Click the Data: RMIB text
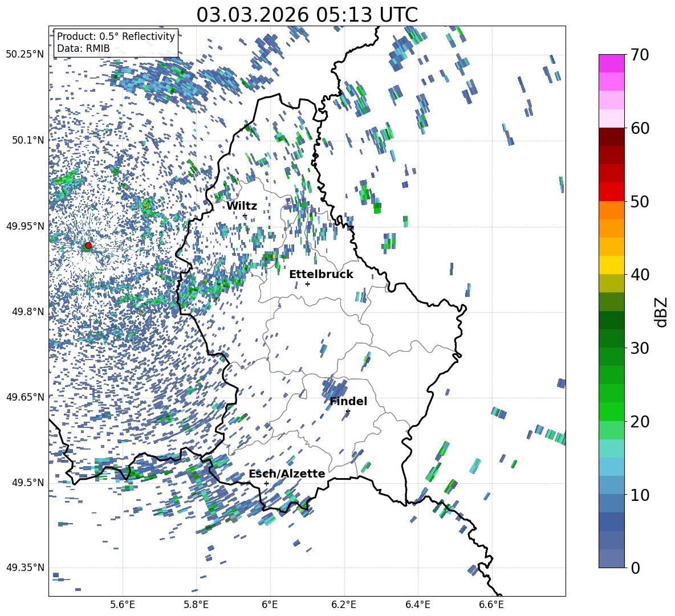The height and width of the screenshot is (616, 675). pyautogui.click(x=83, y=48)
